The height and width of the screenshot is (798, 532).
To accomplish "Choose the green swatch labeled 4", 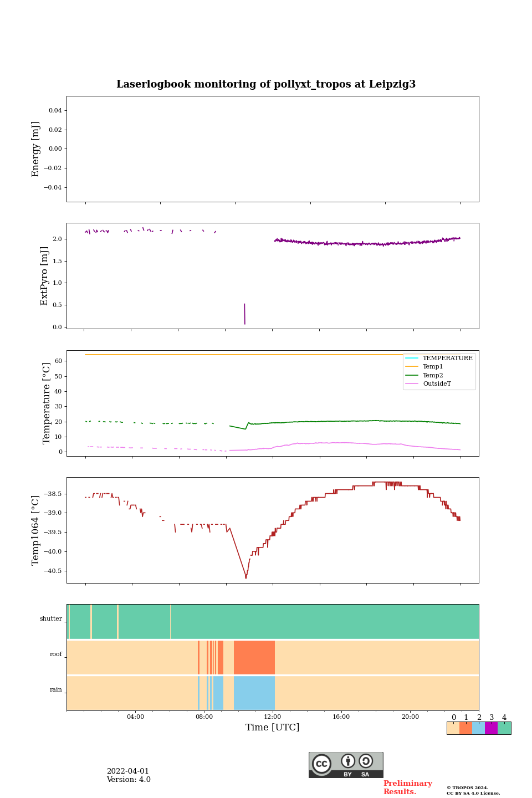I will click(x=504, y=728).
